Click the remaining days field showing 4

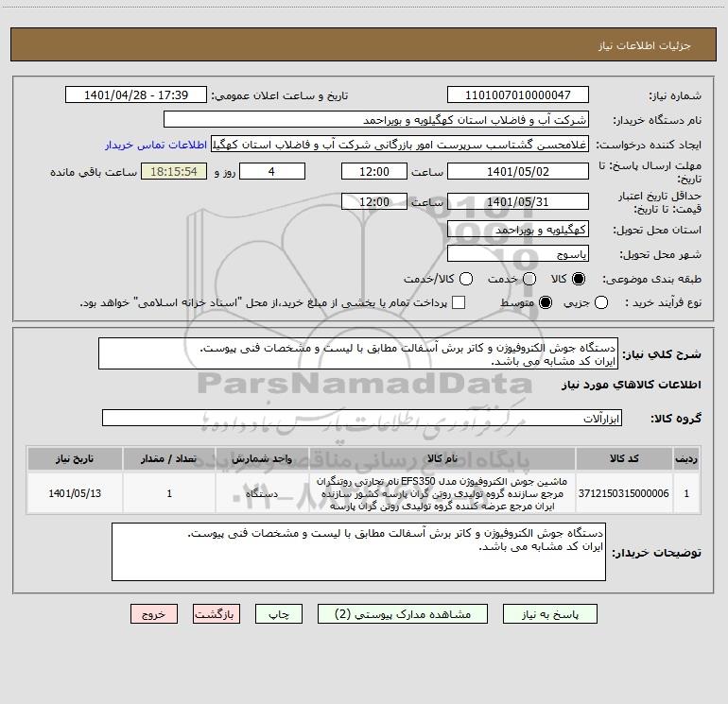point(272,171)
